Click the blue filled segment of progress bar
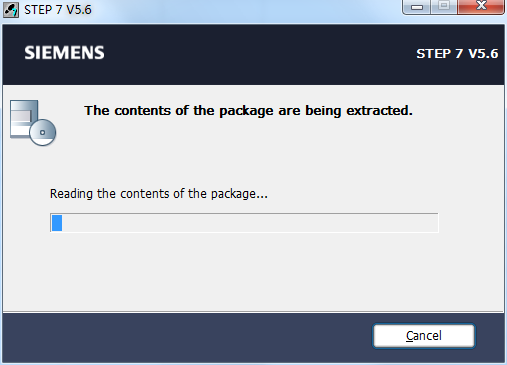This screenshot has width=507, height=365. point(57,223)
